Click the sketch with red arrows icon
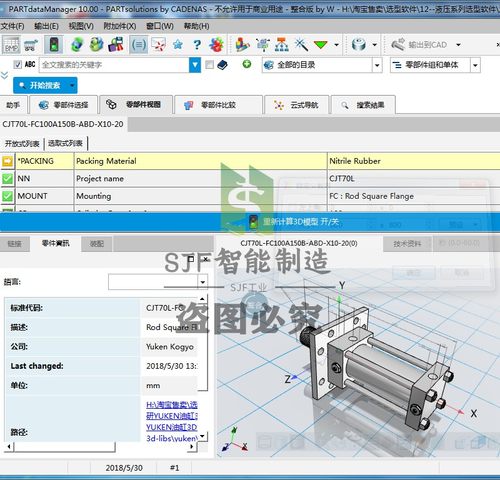 158,45
